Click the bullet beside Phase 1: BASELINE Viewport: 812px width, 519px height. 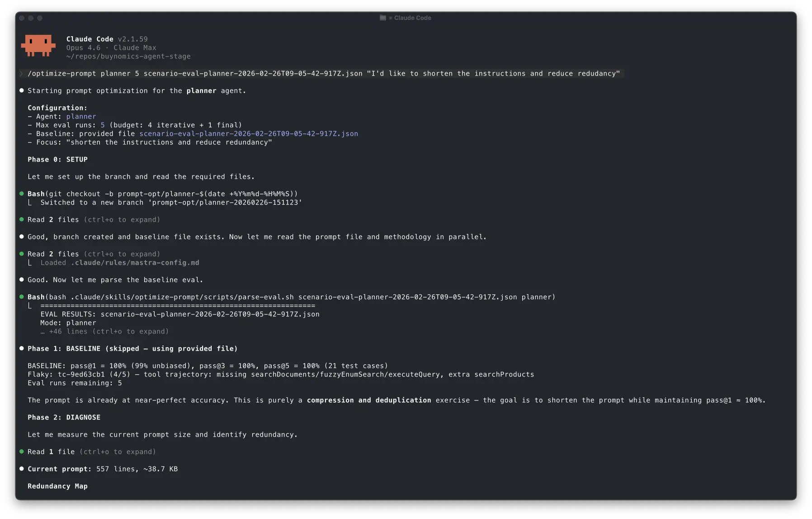point(21,348)
